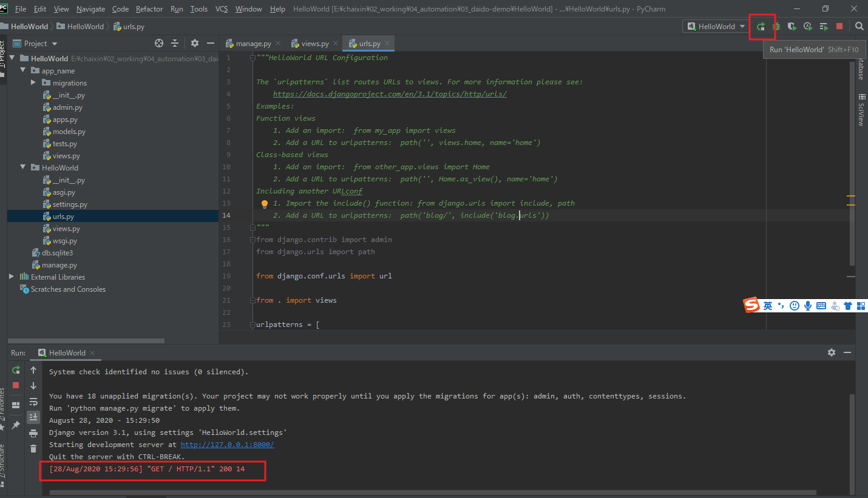Click the editor vertical scrollbar
The height and width of the screenshot is (498, 868).
coord(853,164)
